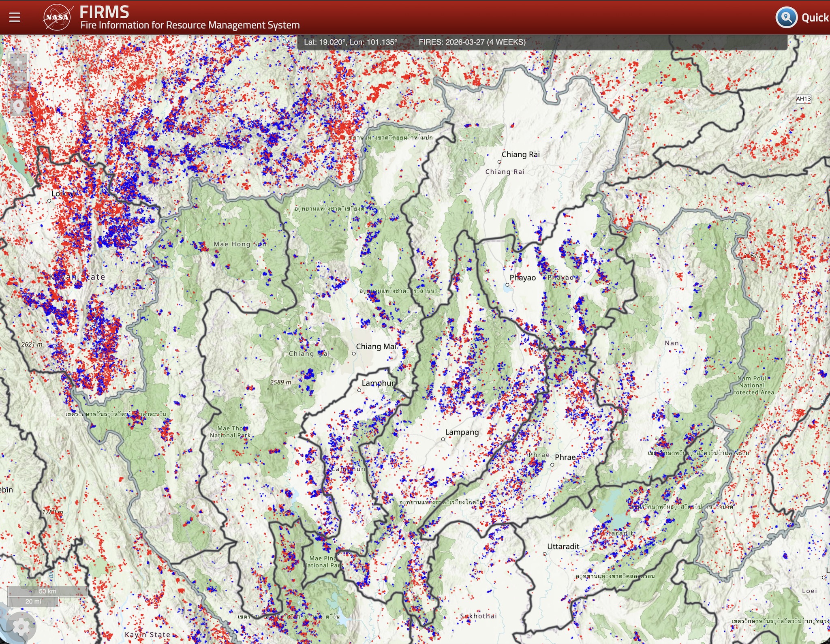The image size is (830, 644).
Task: Click the Mae Hong Son province label
Action: (x=240, y=244)
